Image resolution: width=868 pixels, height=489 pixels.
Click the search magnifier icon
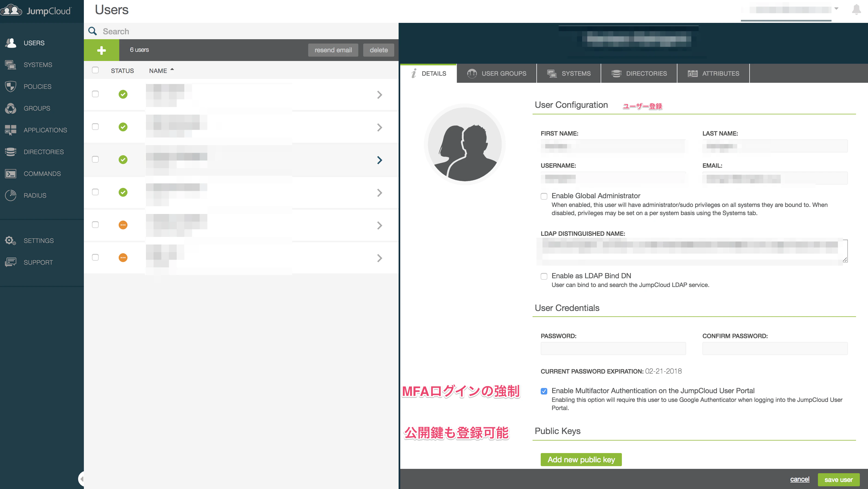pos(93,31)
